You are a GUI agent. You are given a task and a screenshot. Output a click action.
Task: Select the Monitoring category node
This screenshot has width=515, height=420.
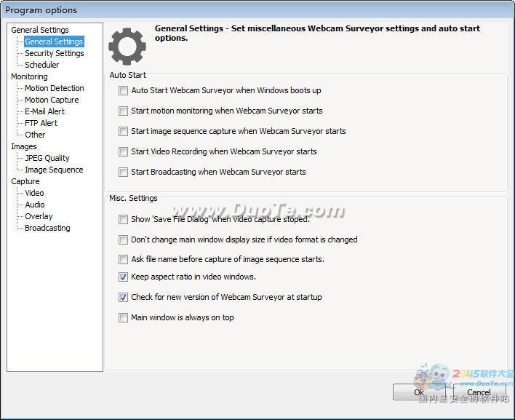tap(29, 76)
